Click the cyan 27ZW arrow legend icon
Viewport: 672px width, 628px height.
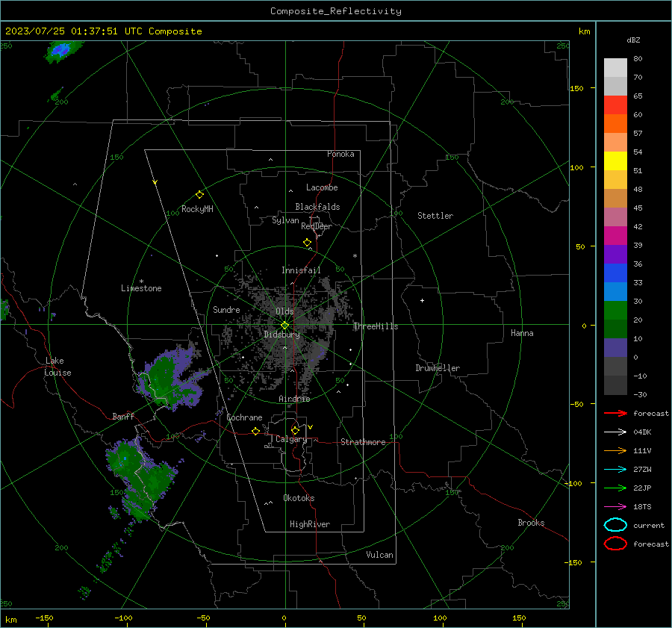(x=615, y=470)
